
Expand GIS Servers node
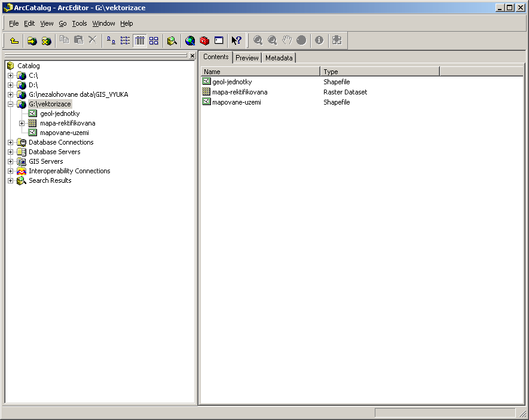(10, 161)
